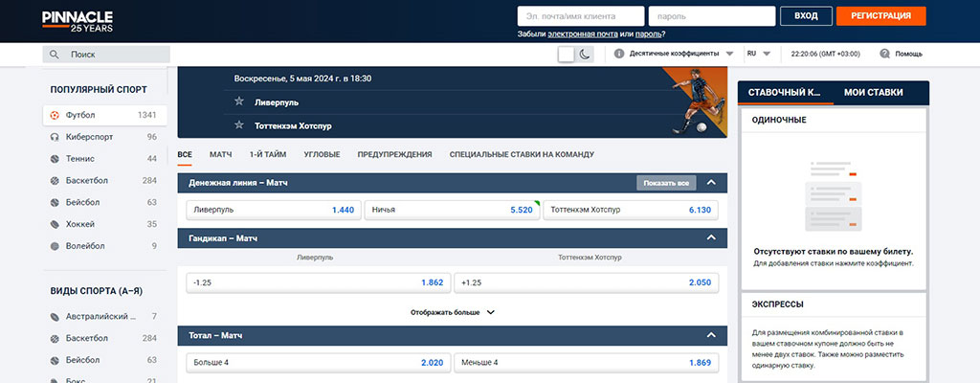
Task: Click the 22:20:06 (GMT +03:00) clock
Action: coord(825,54)
